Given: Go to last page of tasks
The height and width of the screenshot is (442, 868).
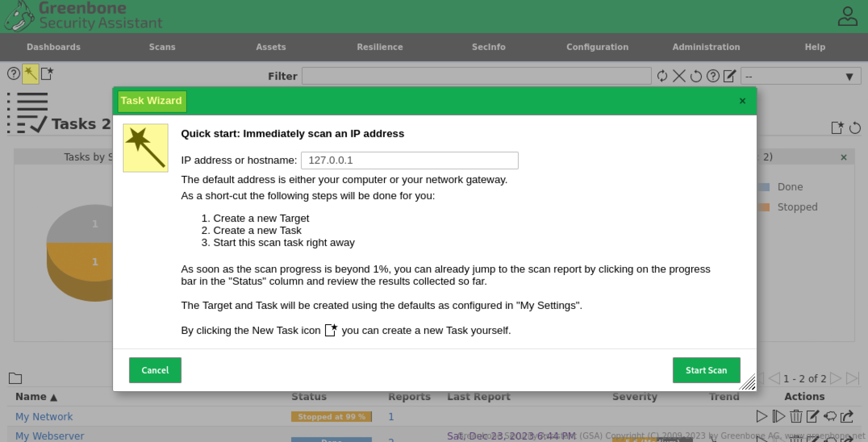Looking at the screenshot, I should pyautogui.click(x=852, y=378).
